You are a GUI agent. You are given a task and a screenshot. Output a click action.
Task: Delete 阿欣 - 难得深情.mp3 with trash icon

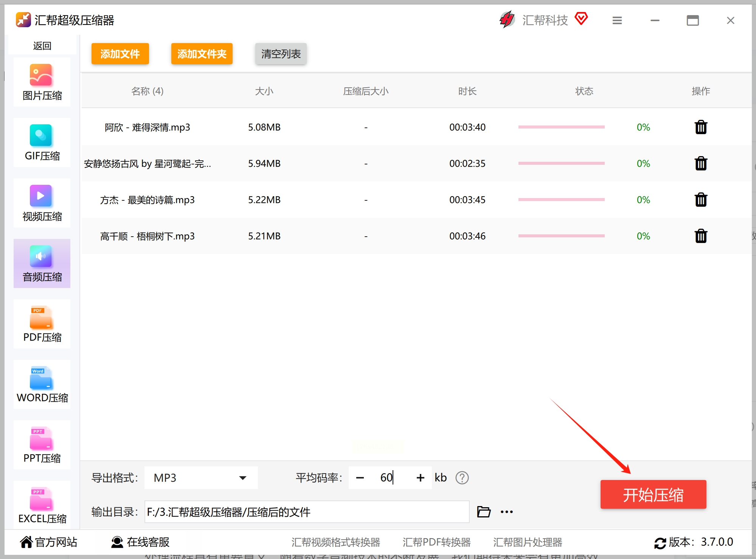point(700,127)
